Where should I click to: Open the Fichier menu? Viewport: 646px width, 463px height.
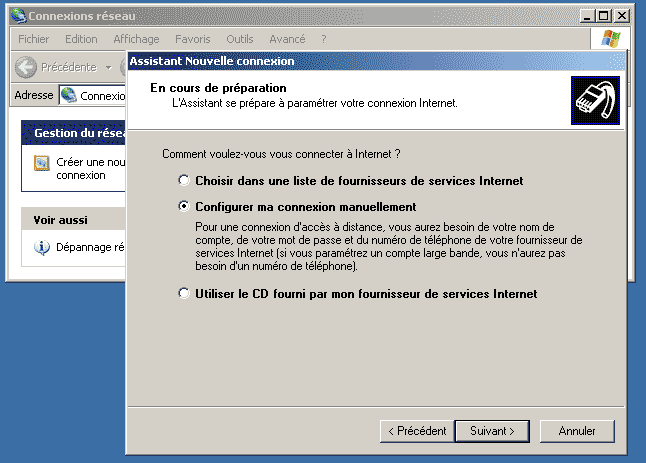pyautogui.click(x=33, y=39)
